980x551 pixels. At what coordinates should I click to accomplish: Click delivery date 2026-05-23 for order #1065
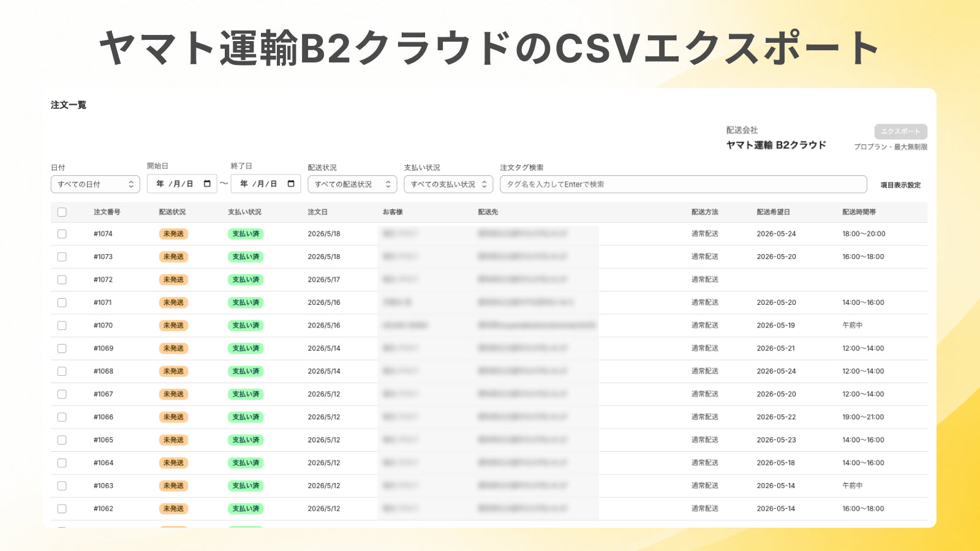pos(777,440)
